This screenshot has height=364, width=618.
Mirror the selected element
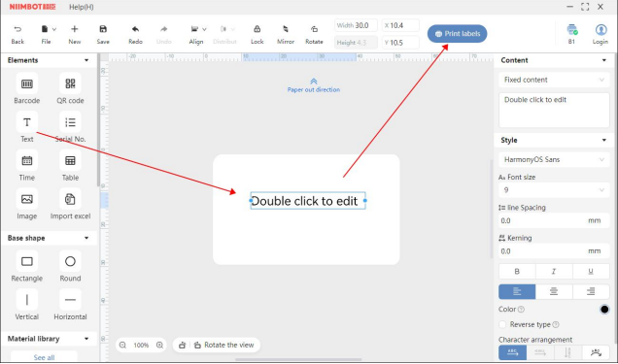(286, 29)
